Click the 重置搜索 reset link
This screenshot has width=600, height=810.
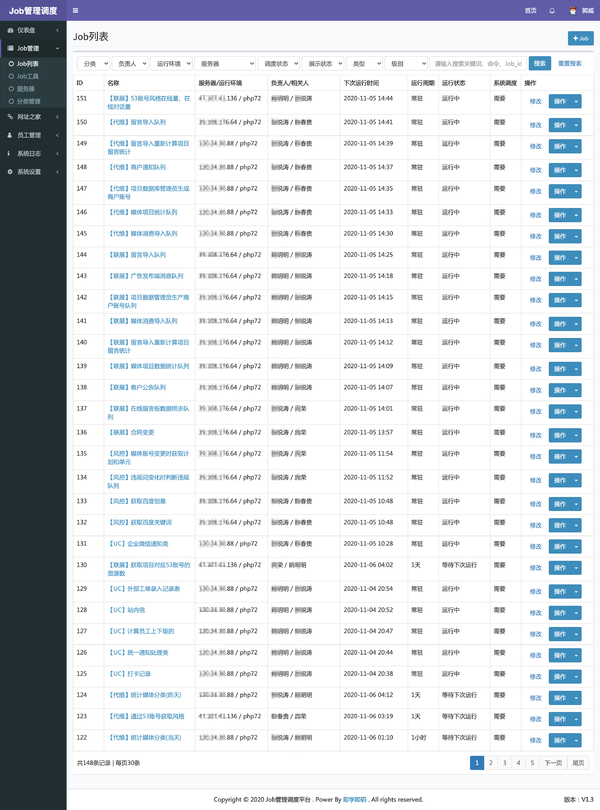tap(570, 64)
